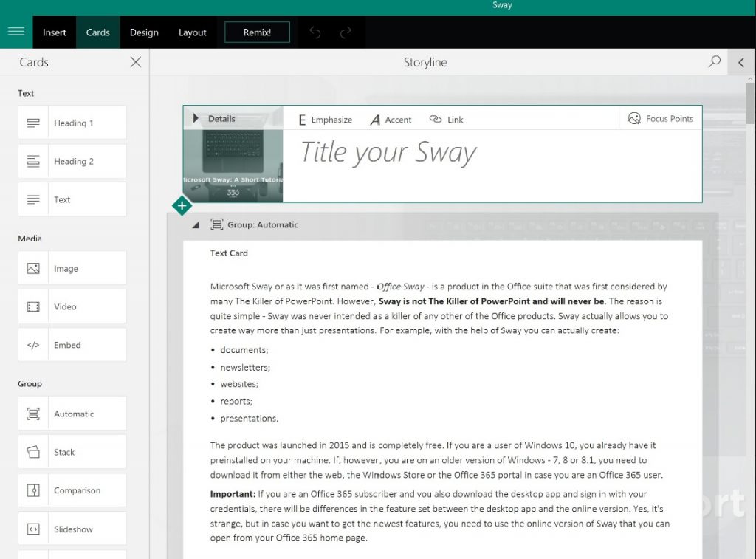Select the Heading 1 card label
756x559 pixels.
(x=73, y=123)
